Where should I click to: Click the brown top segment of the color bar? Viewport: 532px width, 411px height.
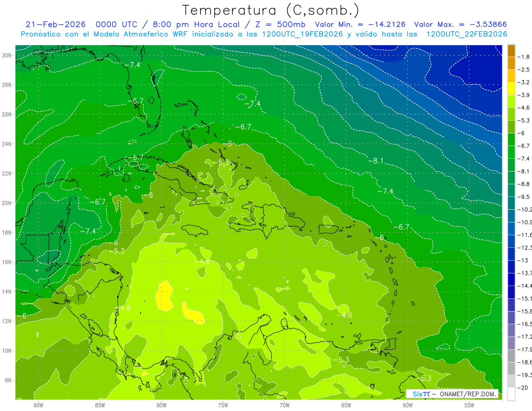pos(511,51)
